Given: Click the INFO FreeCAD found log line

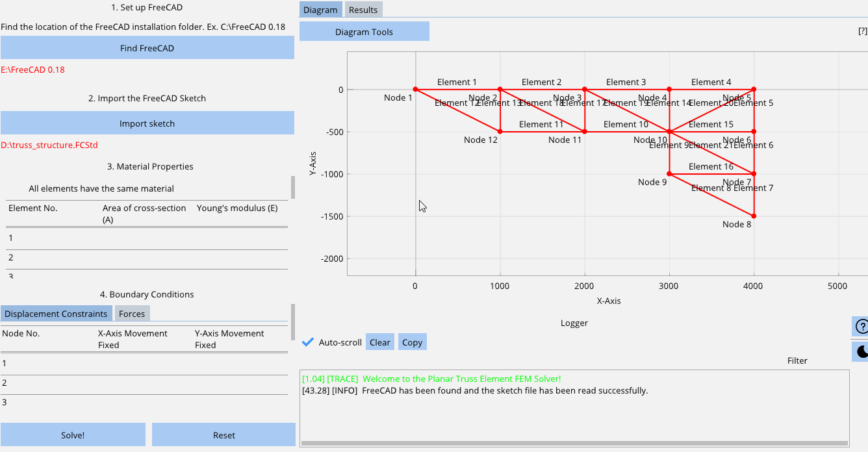Looking at the screenshot, I should (475, 390).
